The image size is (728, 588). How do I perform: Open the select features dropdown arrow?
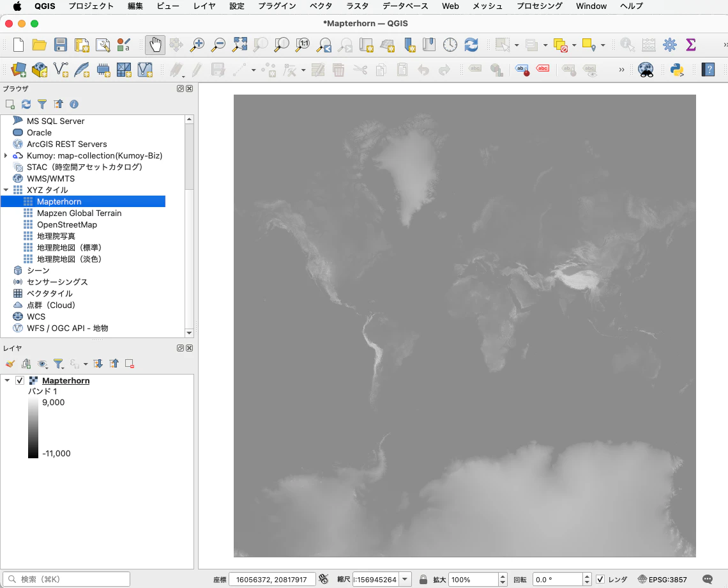pyautogui.click(x=517, y=45)
